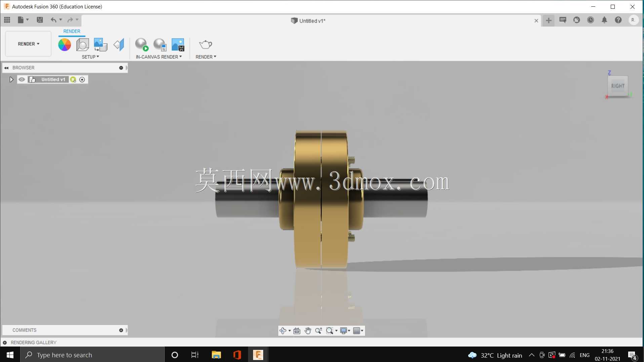This screenshot has width=644, height=362.
Task: Toggle visibility eye of Untitled v1
Action: click(x=22, y=79)
